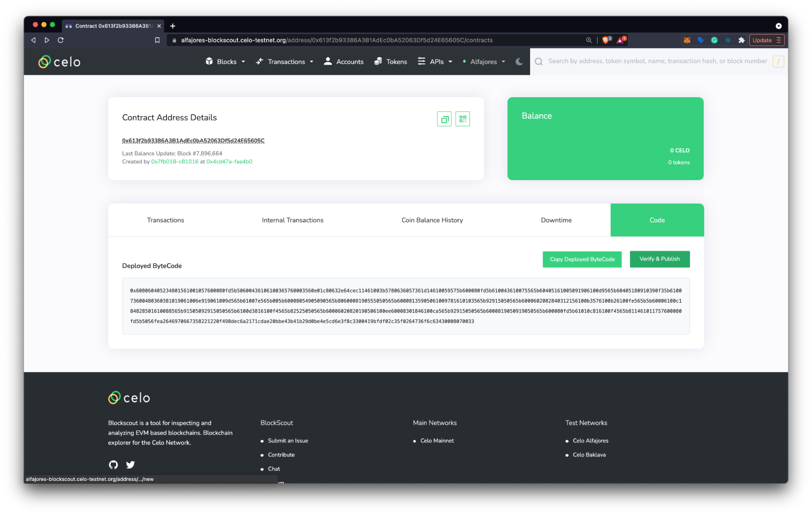Click Copy Deployed ByteCode button
The height and width of the screenshot is (515, 812).
tap(582, 259)
